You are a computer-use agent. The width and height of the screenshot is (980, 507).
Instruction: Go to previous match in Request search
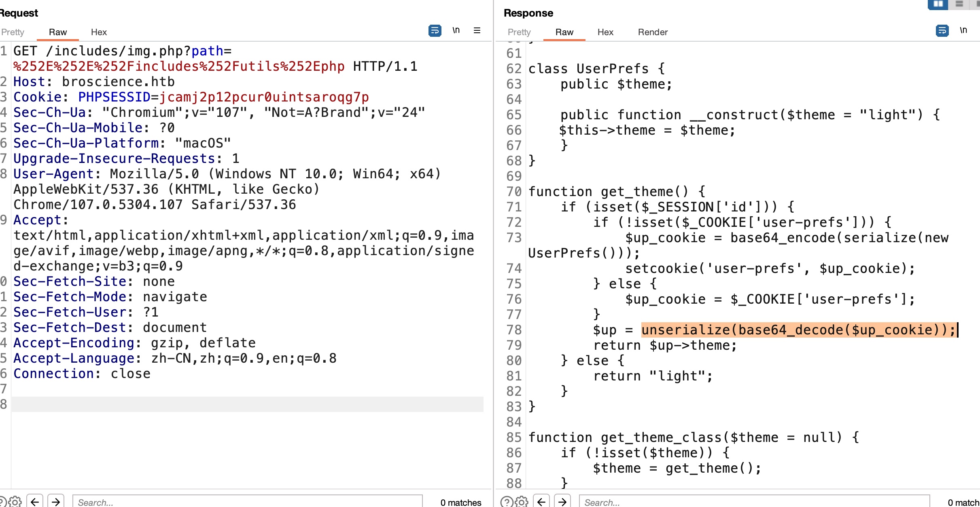tap(35, 502)
